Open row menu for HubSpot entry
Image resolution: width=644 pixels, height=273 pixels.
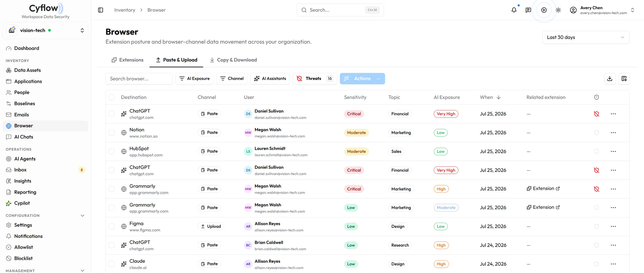pyautogui.click(x=613, y=151)
